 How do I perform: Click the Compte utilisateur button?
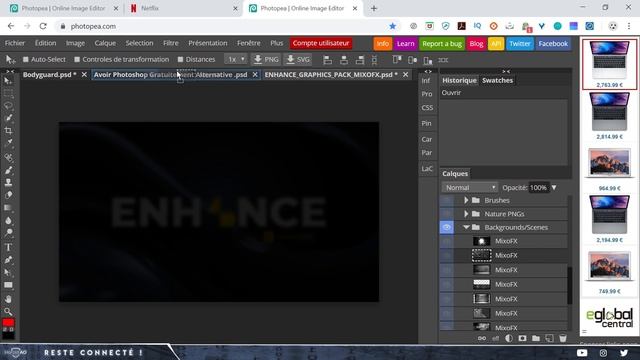[x=321, y=43]
